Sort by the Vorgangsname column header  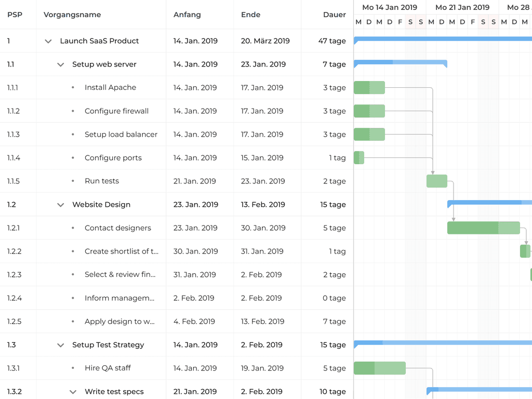(72, 15)
